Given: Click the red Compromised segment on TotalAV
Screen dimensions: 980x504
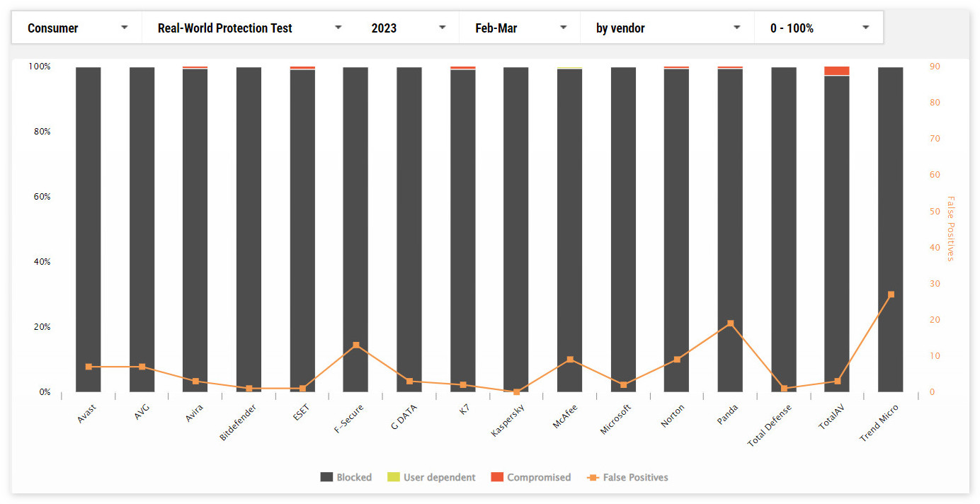Looking at the screenshot, I should 837,71.
